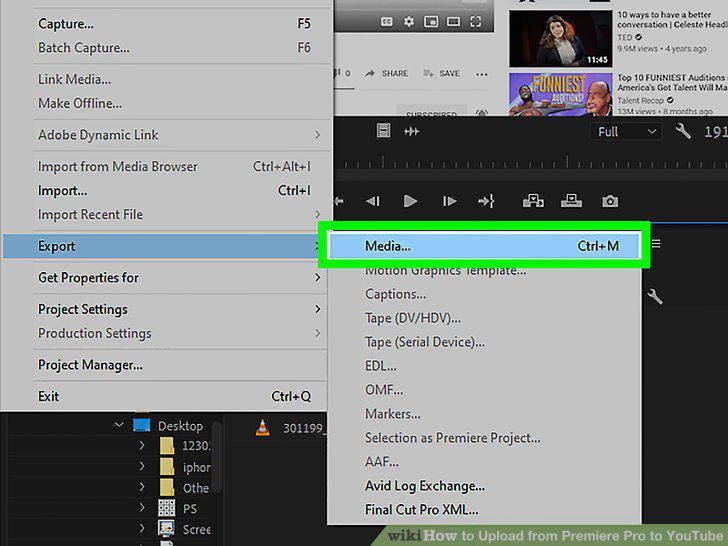
Task: Click YouTube miniplayer icon
Action: pos(431,21)
